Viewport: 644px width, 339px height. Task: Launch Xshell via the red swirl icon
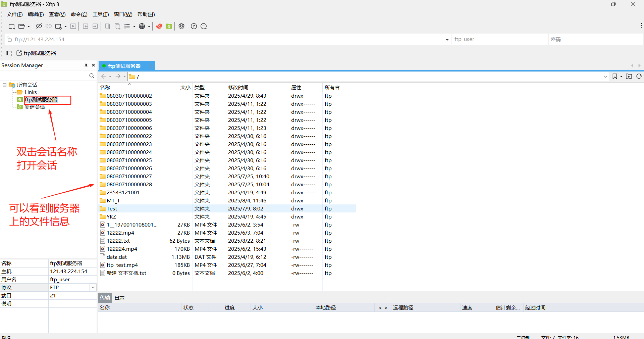tap(159, 26)
